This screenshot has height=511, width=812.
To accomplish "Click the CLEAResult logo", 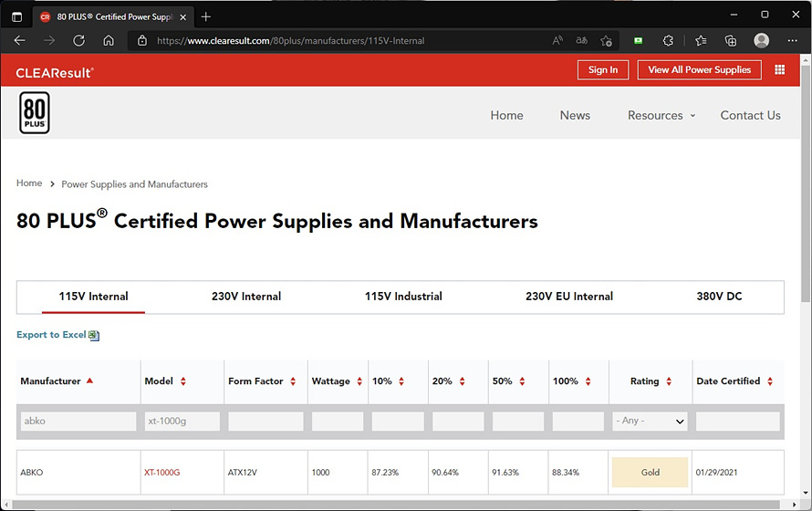I will [x=55, y=72].
